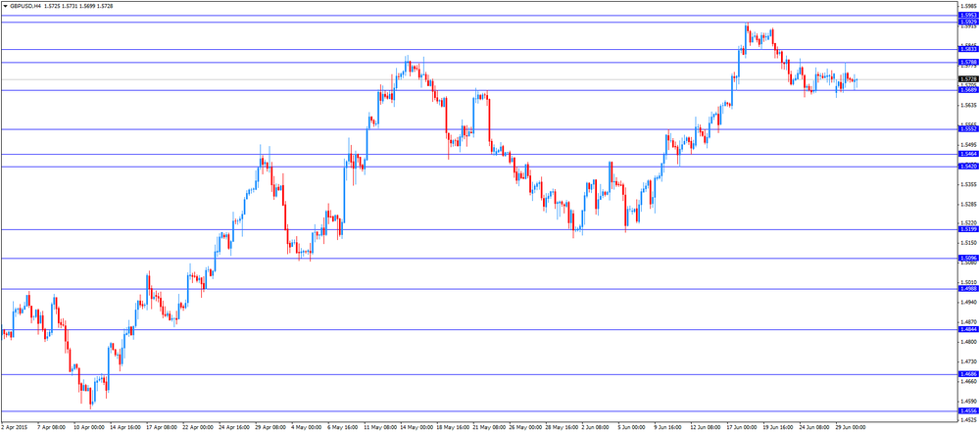Click the 17 Apr 08:00 time label

tap(160, 427)
